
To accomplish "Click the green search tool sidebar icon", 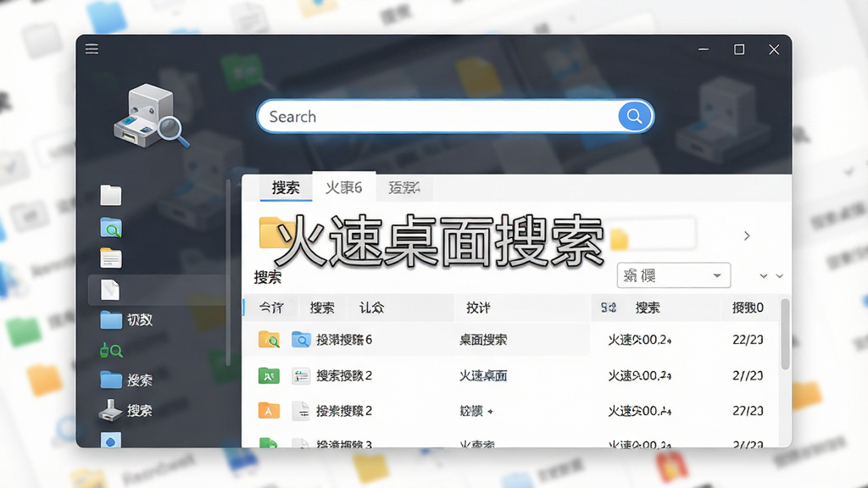I will point(111,350).
